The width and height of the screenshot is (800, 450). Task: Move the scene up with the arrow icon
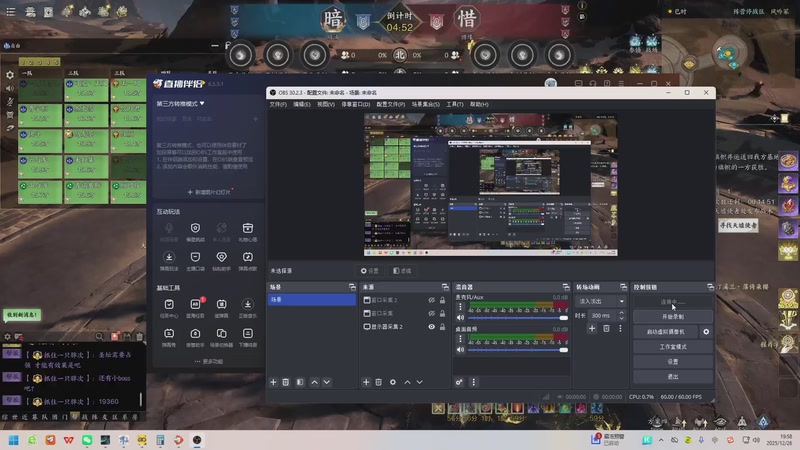314,382
